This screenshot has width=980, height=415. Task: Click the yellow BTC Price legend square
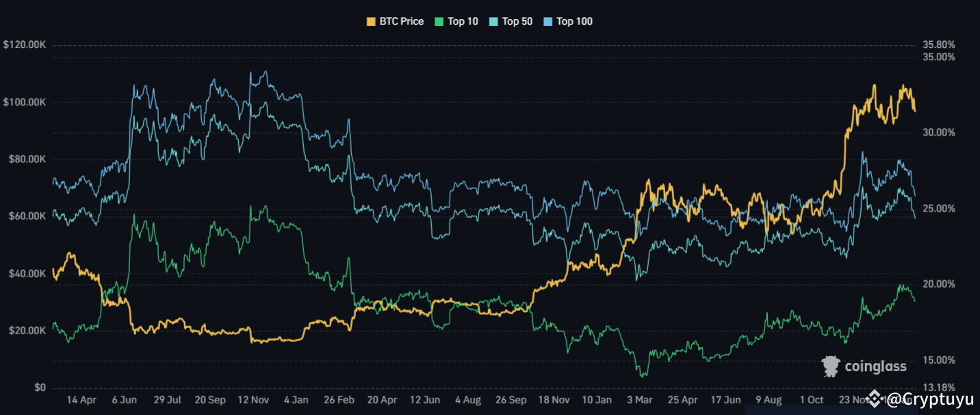pyautogui.click(x=371, y=21)
